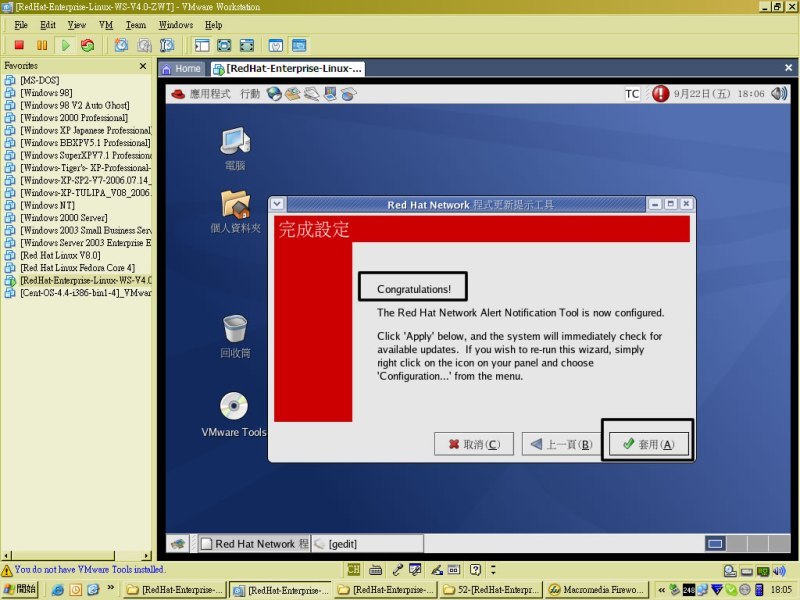Click the system tray volume icon in VMware status bar
The height and width of the screenshot is (600, 800).
779,571
